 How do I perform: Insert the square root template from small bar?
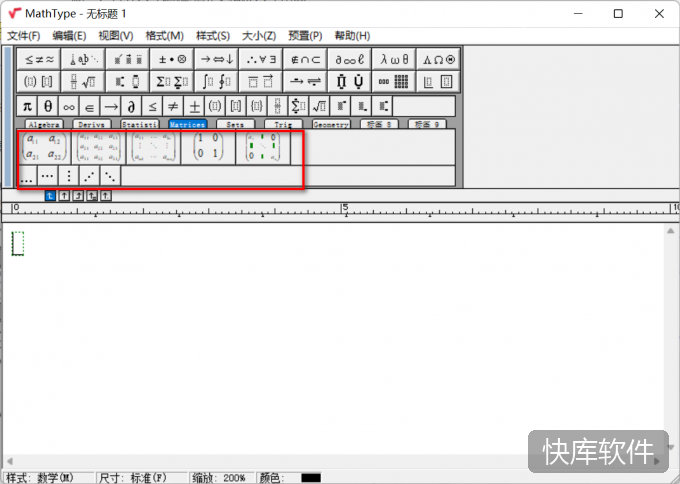[x=319, y=106]
